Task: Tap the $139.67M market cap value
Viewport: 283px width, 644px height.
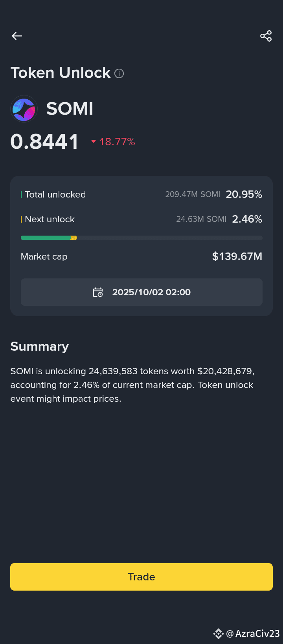Action: (x=237, y=256)
